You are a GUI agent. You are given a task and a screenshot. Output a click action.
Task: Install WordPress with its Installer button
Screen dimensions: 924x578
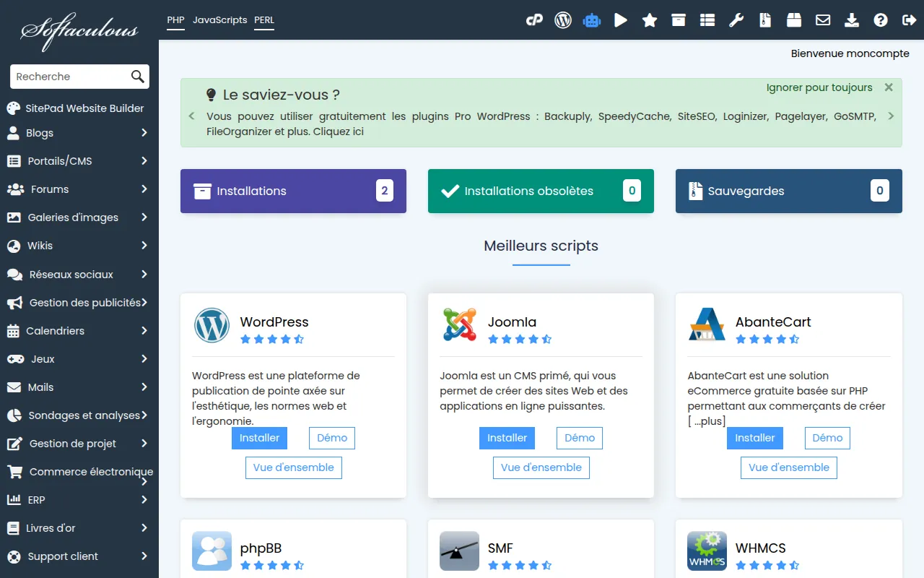tap(259, 438)
